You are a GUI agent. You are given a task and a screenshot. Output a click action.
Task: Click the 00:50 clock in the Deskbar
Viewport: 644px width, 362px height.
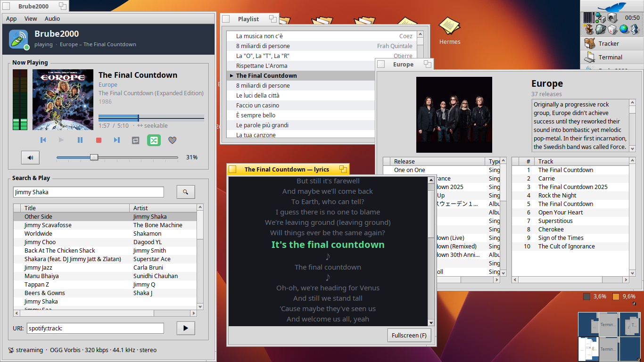(x=632, y=18)
